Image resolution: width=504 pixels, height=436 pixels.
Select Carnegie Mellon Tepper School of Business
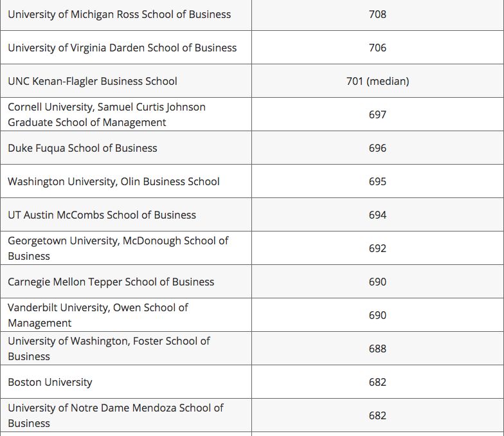point(111,282)
